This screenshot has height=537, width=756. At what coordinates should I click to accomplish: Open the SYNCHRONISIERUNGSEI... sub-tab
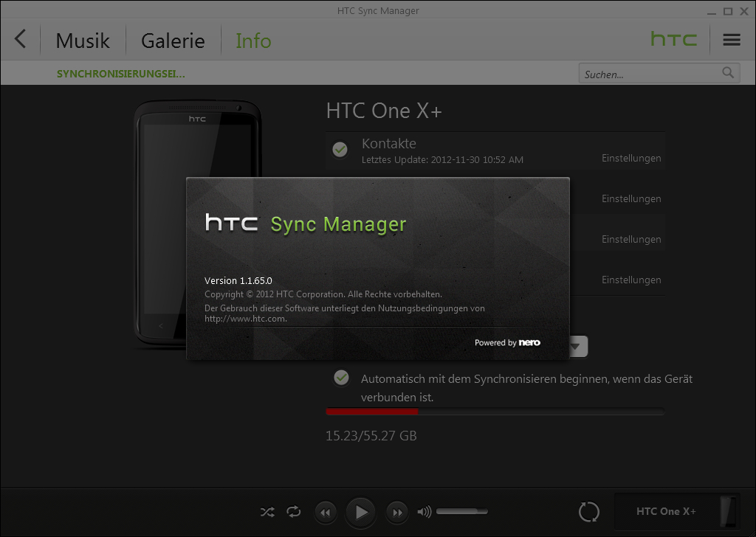point(120,74)
